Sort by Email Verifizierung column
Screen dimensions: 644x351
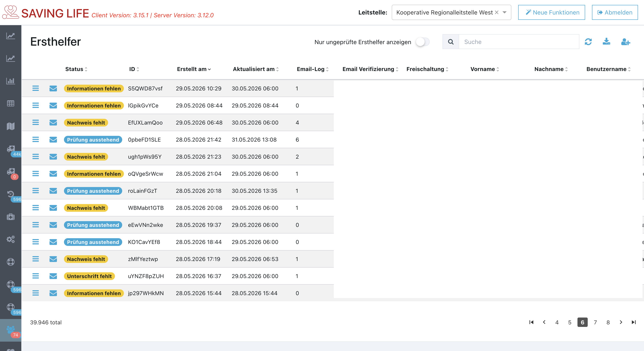click(370, 69)
